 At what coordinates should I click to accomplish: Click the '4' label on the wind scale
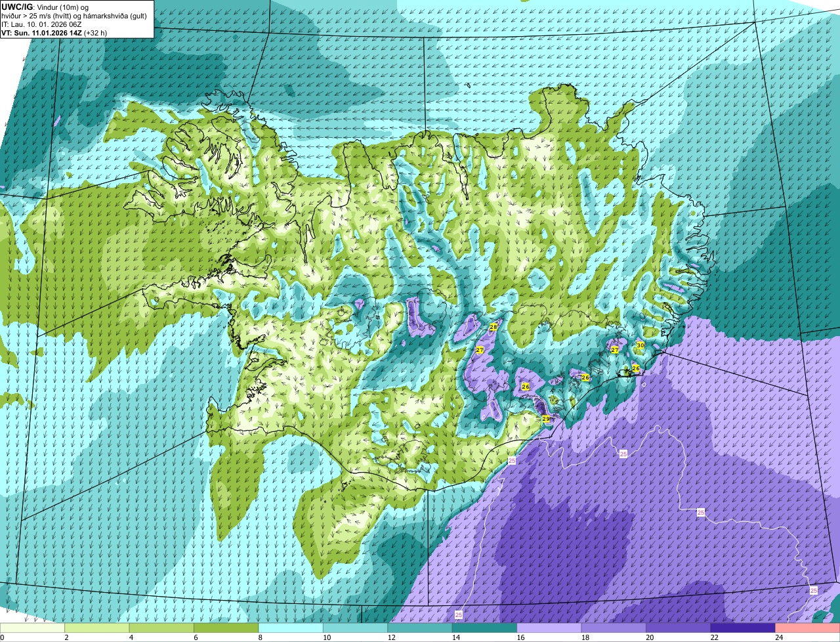131,637
